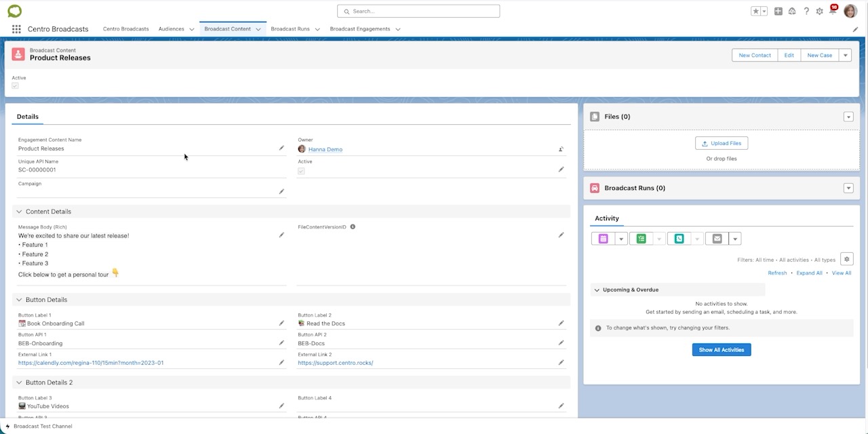Open the Broadcast Runs tab

coord(290,29)
